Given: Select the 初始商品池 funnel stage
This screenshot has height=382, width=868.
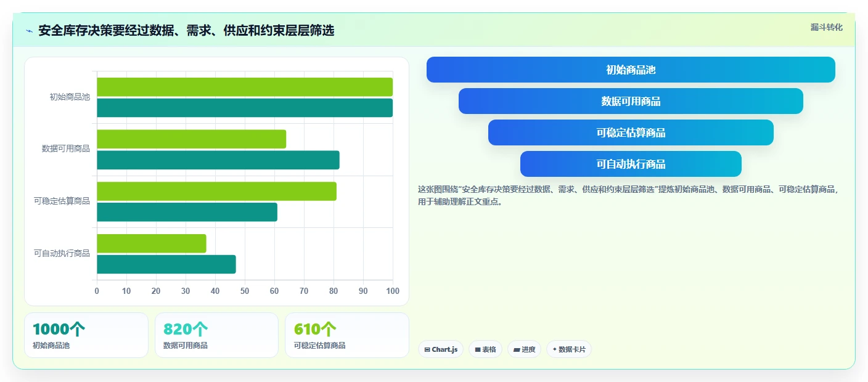Looking at the screenshot, I should pos(631,70).
